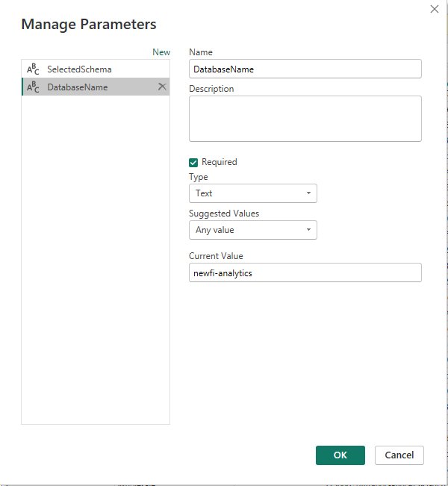Viewport: 448px width, 486px height.
Task: Click the Manage Parameters dialog title
Action: click(x=89, y=25)
